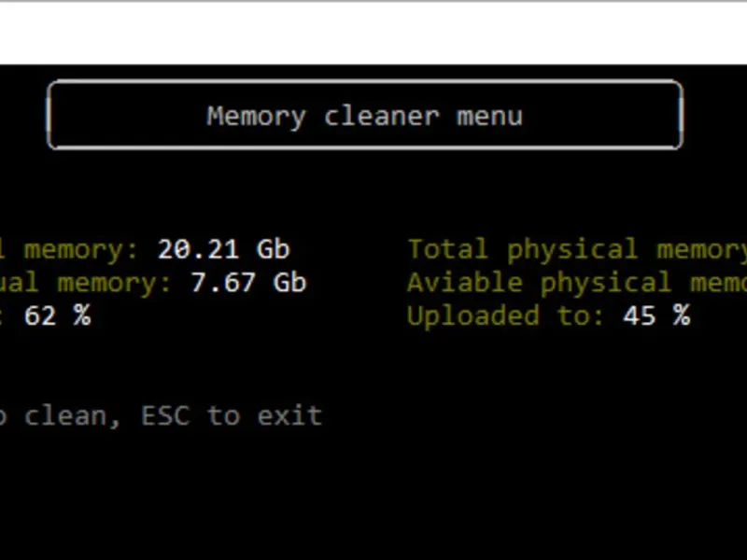Click the white bar above the console

coord(373,34)
